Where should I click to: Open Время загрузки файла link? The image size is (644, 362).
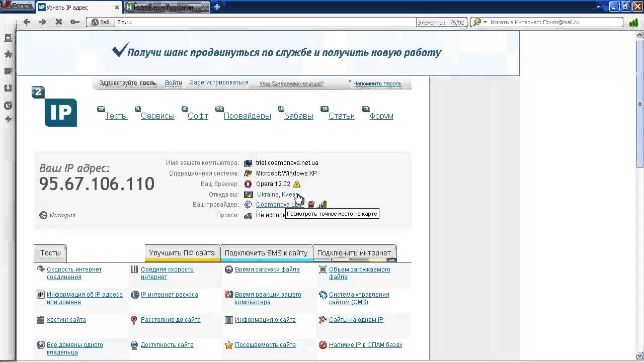[x=267, y=269]
